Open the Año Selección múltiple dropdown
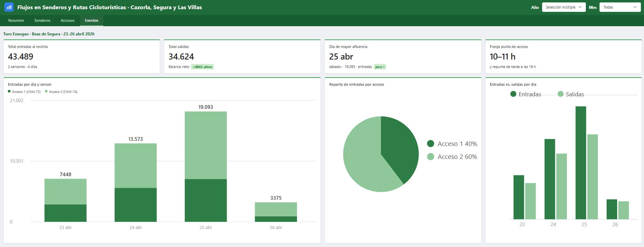This screenshot has width=644, height=247. point(564,7)
